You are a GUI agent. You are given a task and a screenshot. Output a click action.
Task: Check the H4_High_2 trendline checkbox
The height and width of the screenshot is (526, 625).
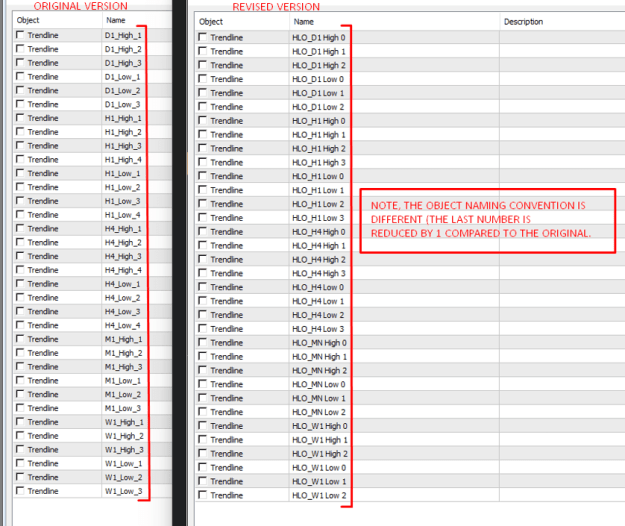[x=20, y=242]
